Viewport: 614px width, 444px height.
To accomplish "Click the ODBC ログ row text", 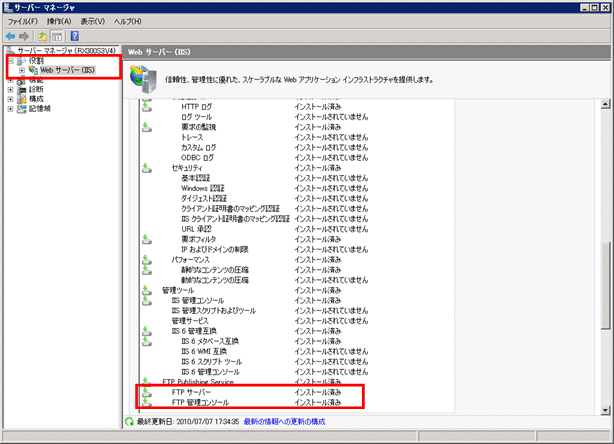I will coord(197,157).
